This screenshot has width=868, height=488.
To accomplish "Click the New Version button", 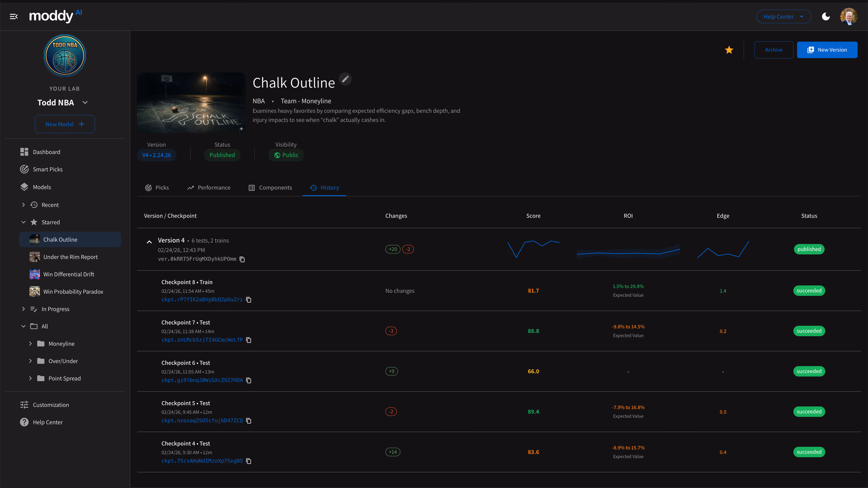I will (x=827, y=49).
